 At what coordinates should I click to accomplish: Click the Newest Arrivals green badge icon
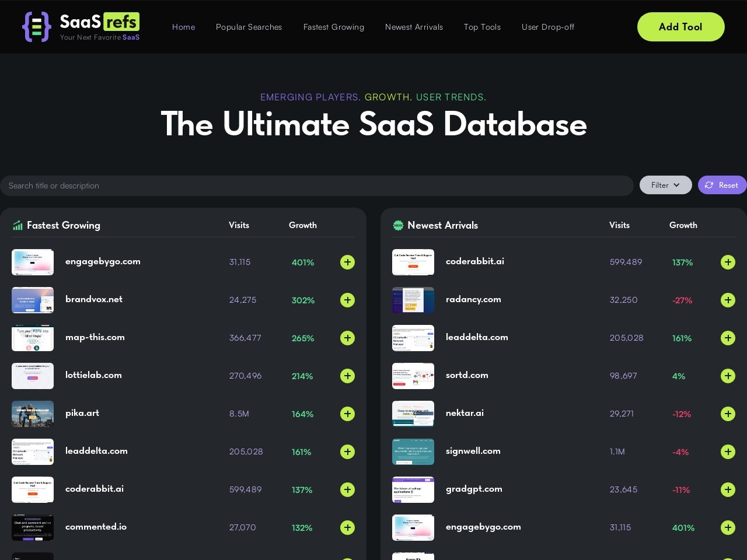[x=398, y=225]
